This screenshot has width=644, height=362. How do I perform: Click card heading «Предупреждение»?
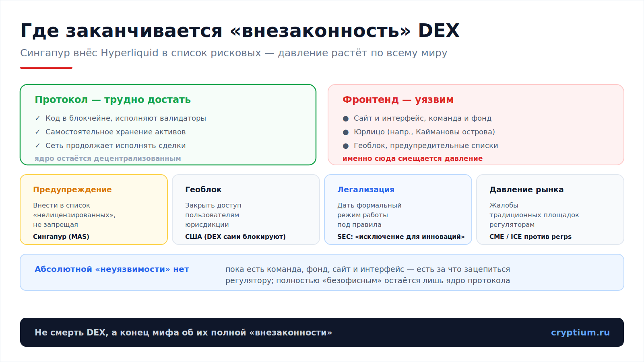coord(72,189)
